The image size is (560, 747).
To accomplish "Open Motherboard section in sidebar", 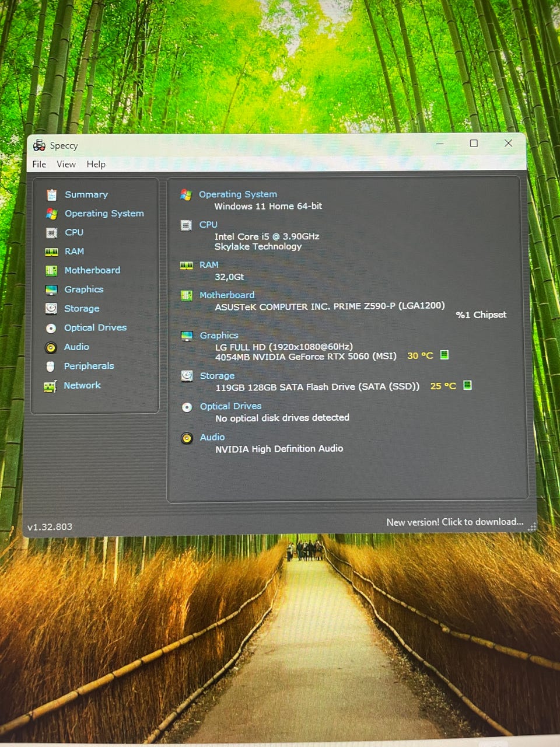I will (x=92, y=270).
